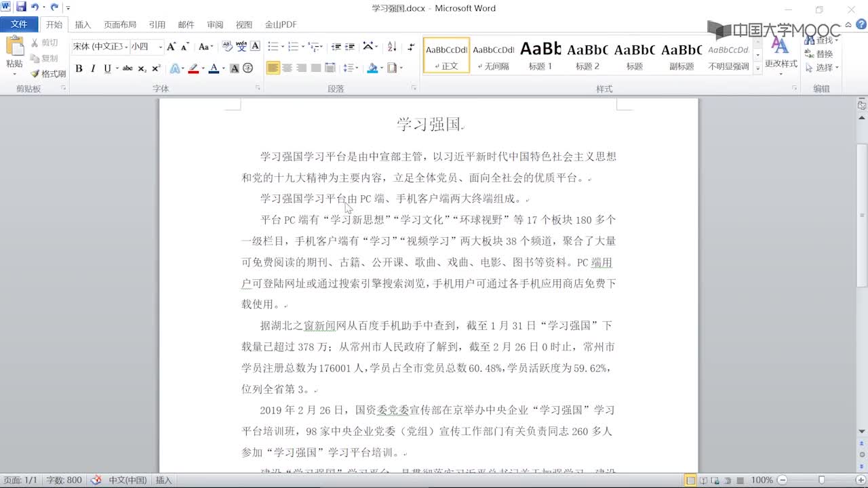Click the zoom out minus button

point(783,481)
